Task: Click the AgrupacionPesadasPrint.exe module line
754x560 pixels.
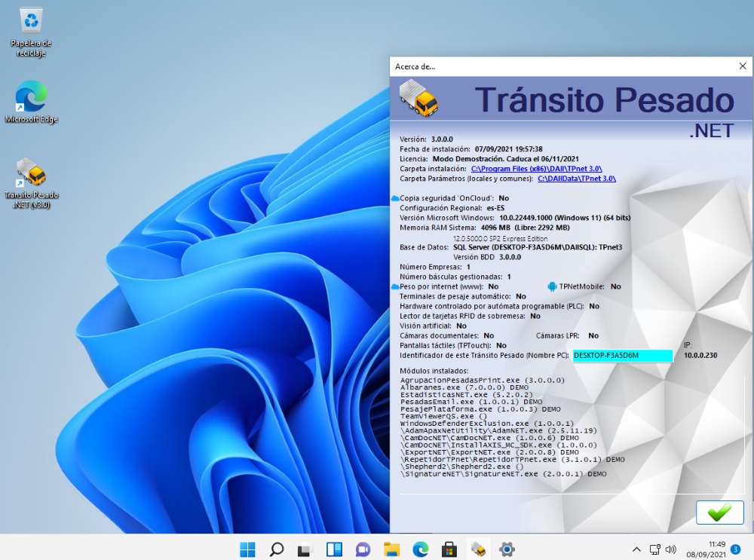Action: click(483, 380)
